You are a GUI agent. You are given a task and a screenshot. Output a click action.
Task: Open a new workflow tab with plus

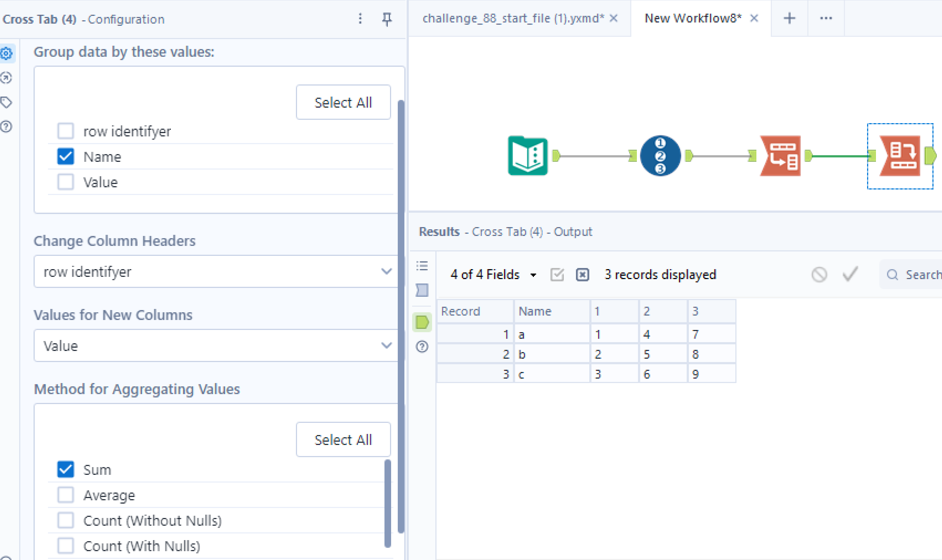point(789,18)
